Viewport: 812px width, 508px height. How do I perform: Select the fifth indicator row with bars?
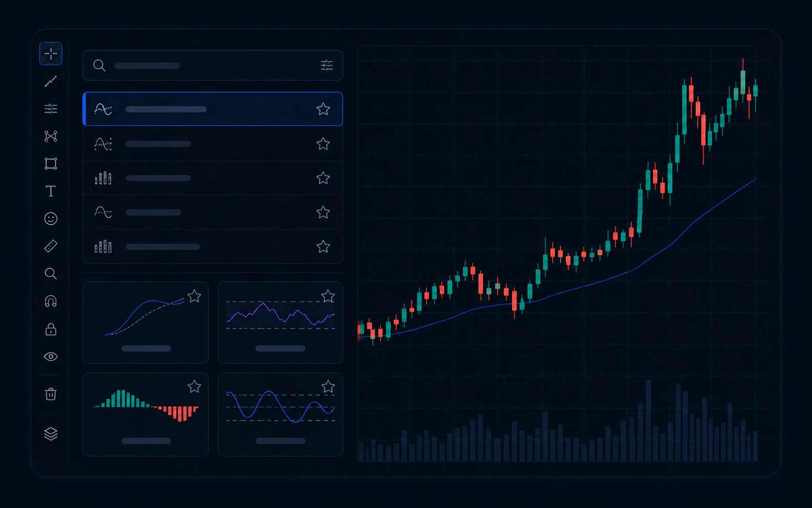212,247
